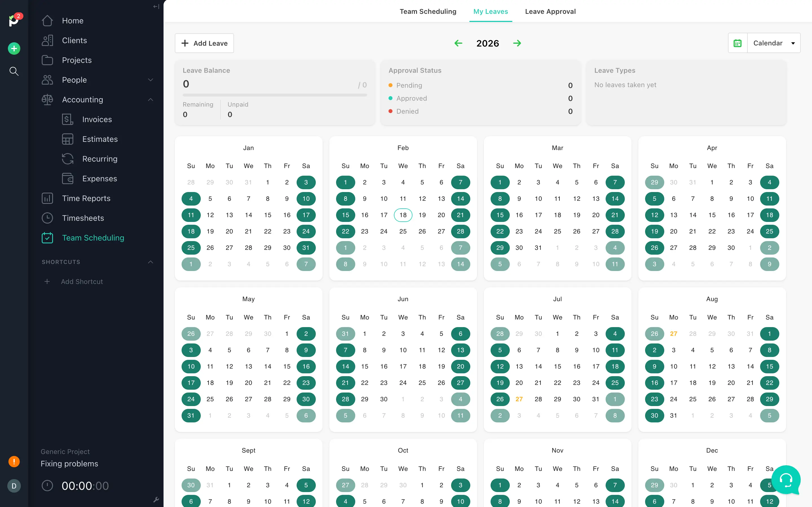812x507 pixels.
Task: Open Recurring in the sidebar
Action: pyautogui.click(x=100, y=159)
